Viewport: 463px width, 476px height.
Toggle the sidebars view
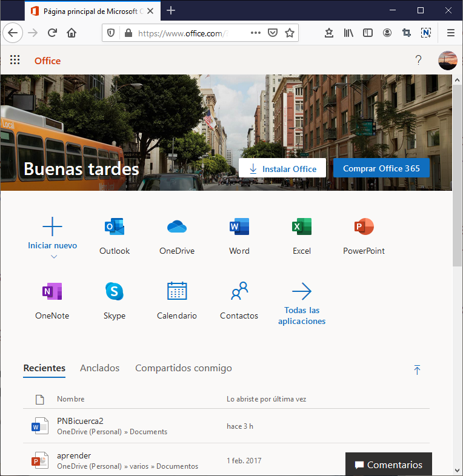[x=368, y=33]
